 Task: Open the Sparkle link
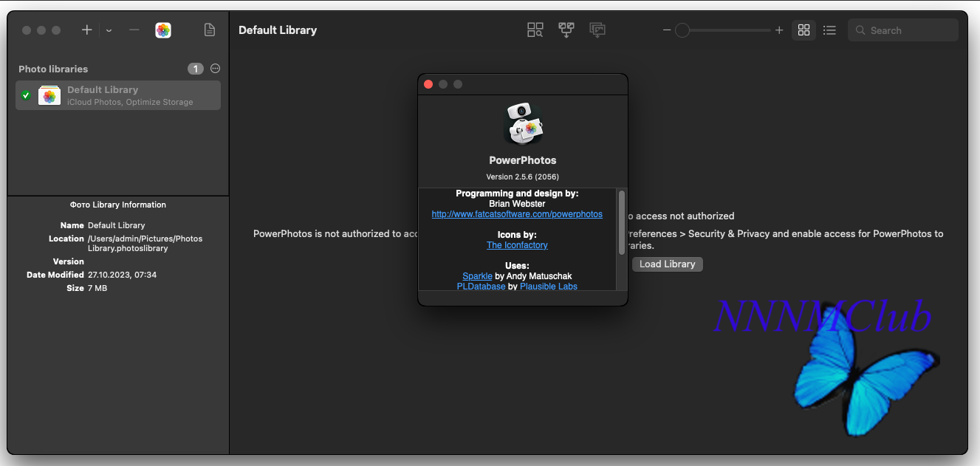click(477, 276)
